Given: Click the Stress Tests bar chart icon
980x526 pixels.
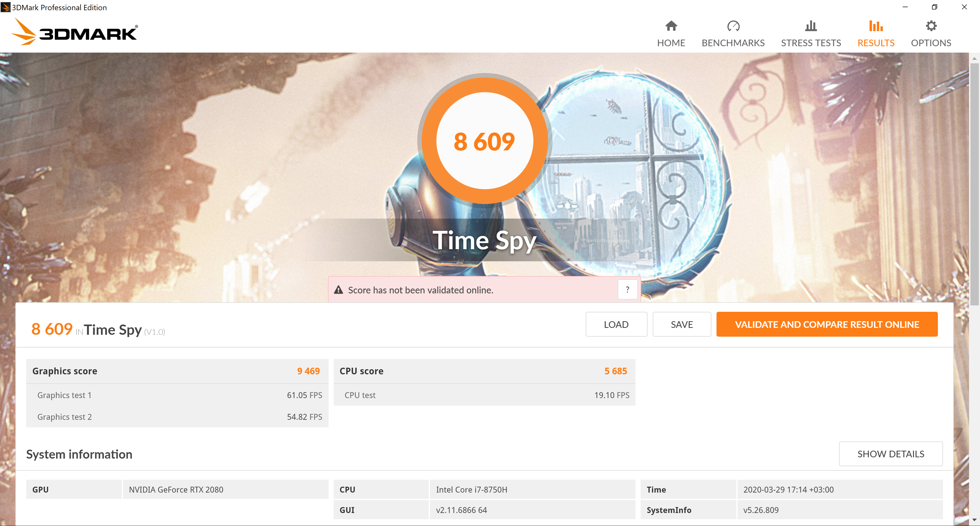Looking at the screenshot, I should point(811,26).
